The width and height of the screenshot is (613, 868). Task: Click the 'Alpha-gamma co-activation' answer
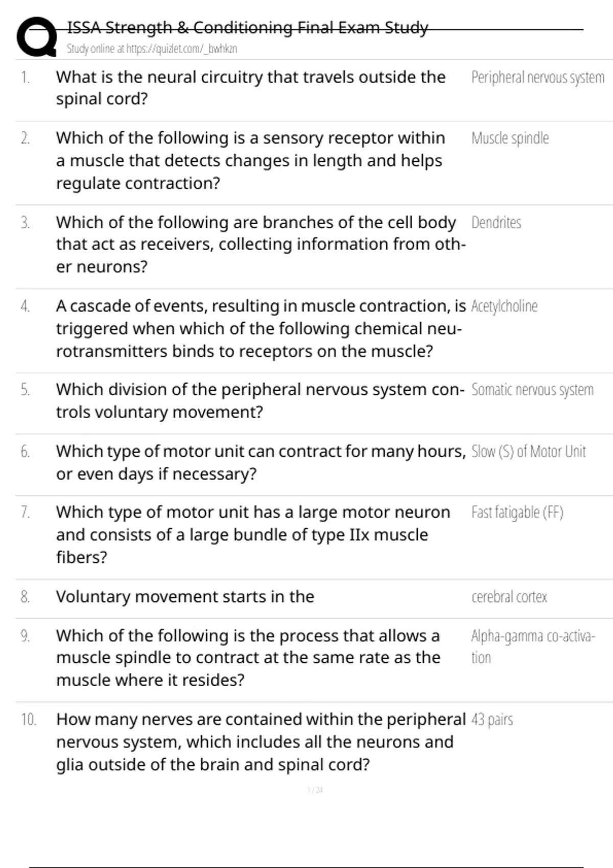533,646
